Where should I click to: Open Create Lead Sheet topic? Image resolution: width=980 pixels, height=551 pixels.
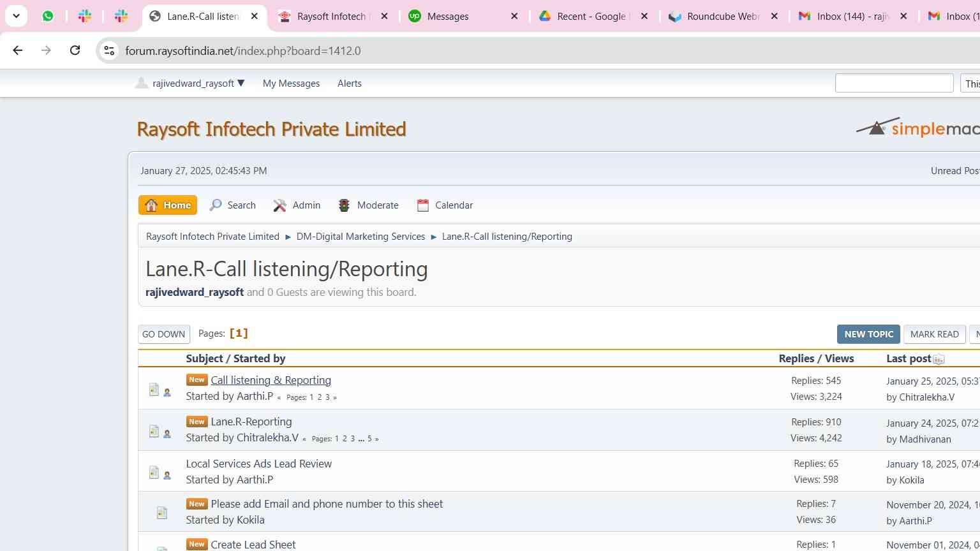tap(253, 545)
